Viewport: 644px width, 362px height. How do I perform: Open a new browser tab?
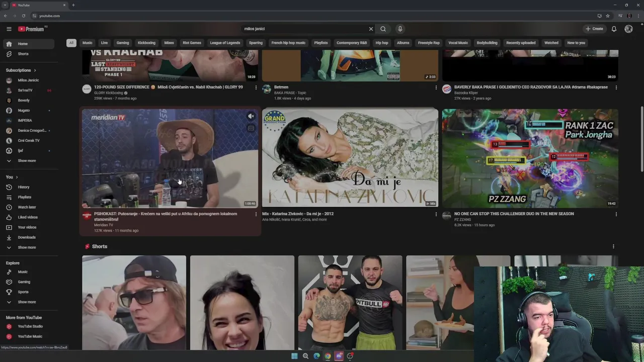(x=73, y=5)
